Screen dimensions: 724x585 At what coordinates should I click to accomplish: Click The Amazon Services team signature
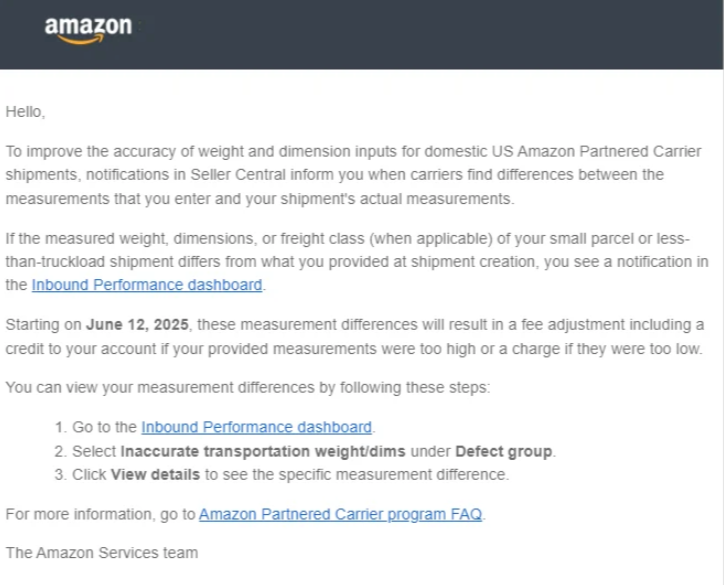[x=102, y=552]
